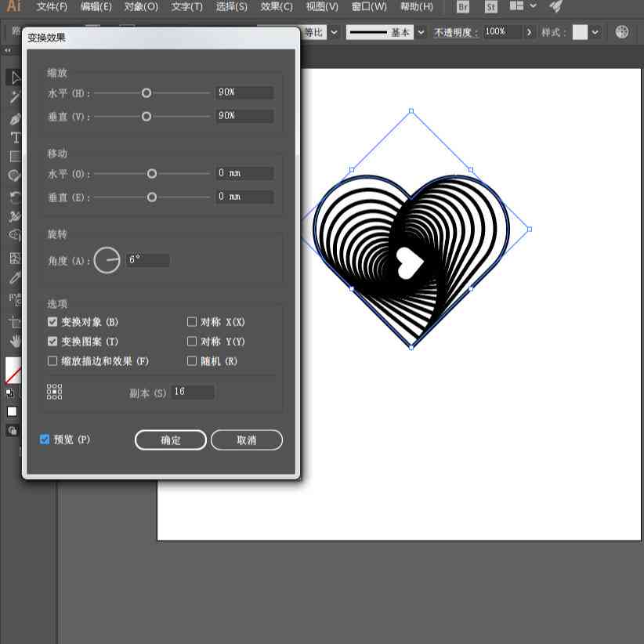Enable 对称 X(X) checkbox

192,321
